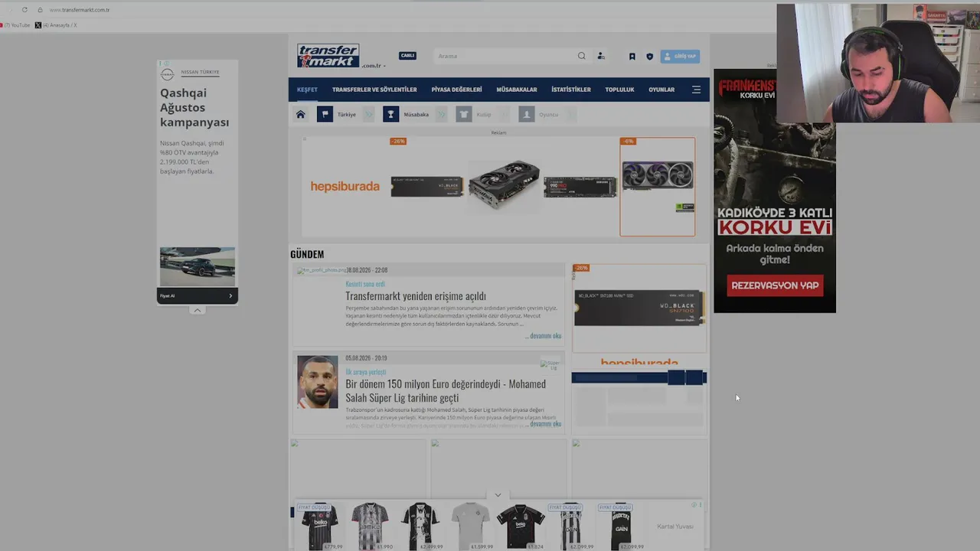This screenshot has width=980, height=551.
Task: Open the WD Black SSD product in banner
Action: click(427, 187)
